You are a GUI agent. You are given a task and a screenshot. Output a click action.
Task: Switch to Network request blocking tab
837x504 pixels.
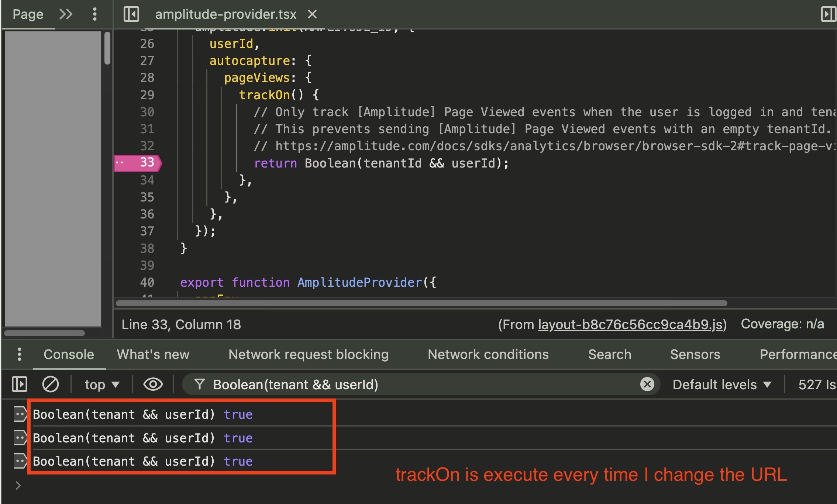[x=308, y=354]
